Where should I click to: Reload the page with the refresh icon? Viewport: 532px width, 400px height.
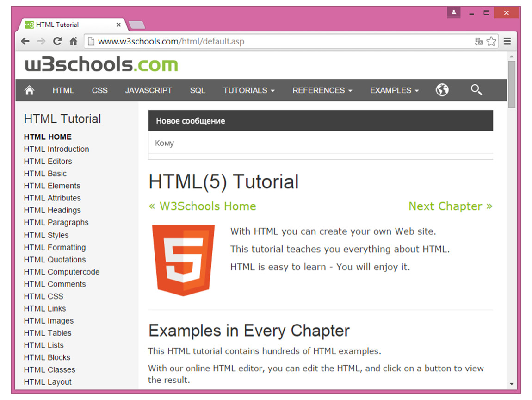(x=57, y=41)
